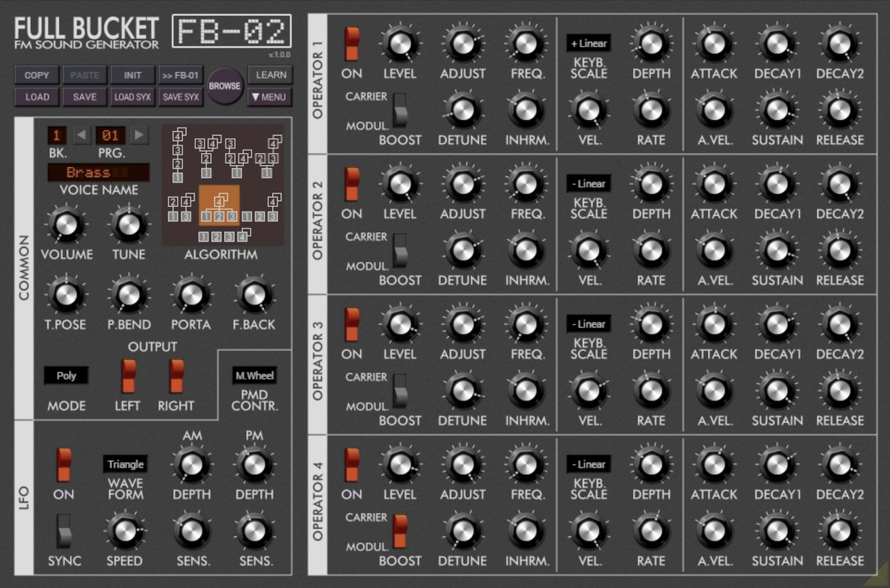Disable the LEFT output switch
The height and width of the screenshot is (588, 890).
(128, 376)
